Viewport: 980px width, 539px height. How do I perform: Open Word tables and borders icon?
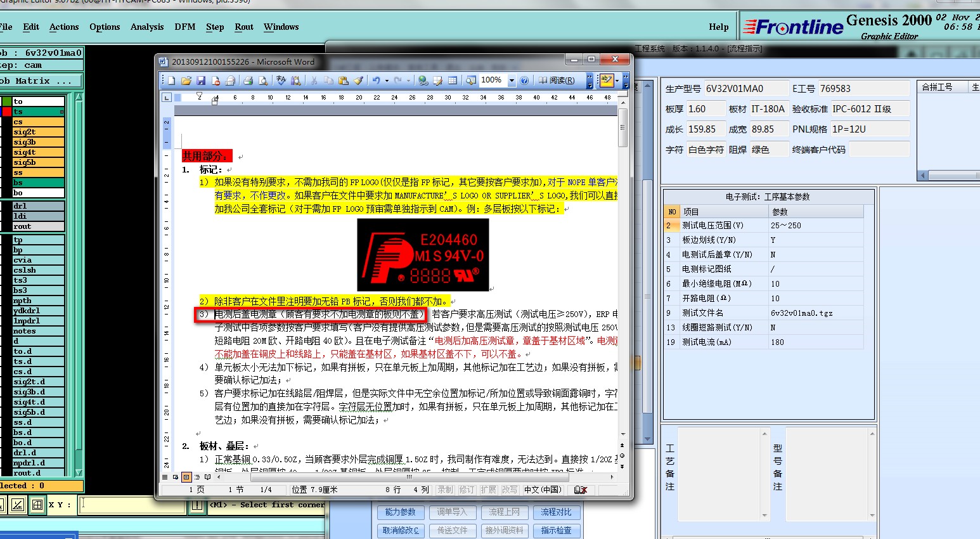point(437,81)
